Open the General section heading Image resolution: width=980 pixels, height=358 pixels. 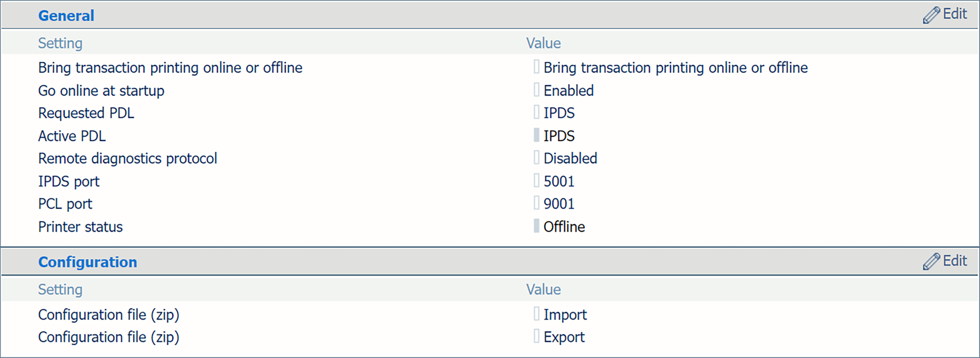pyautogui.click(x=66, y=15)
